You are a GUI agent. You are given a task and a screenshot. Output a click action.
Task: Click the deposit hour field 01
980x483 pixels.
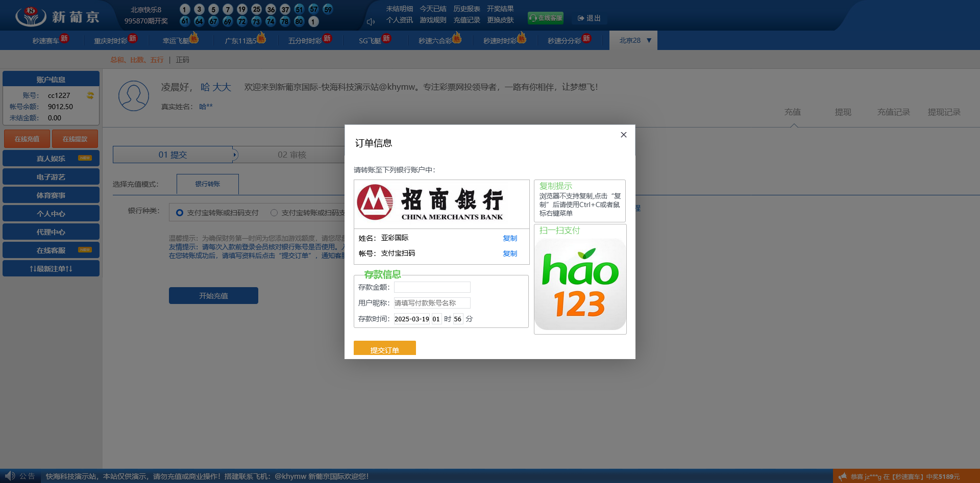pos(436,319)
